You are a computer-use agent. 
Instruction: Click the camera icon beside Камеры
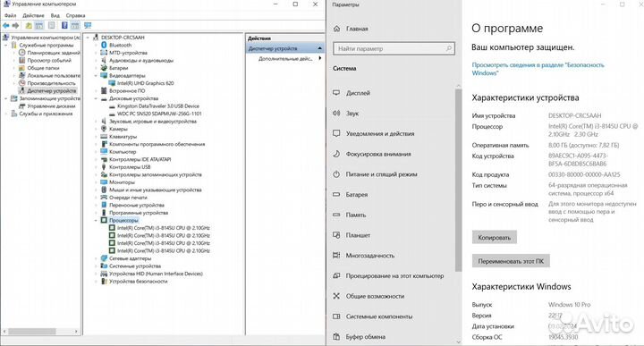pos(104,129)
